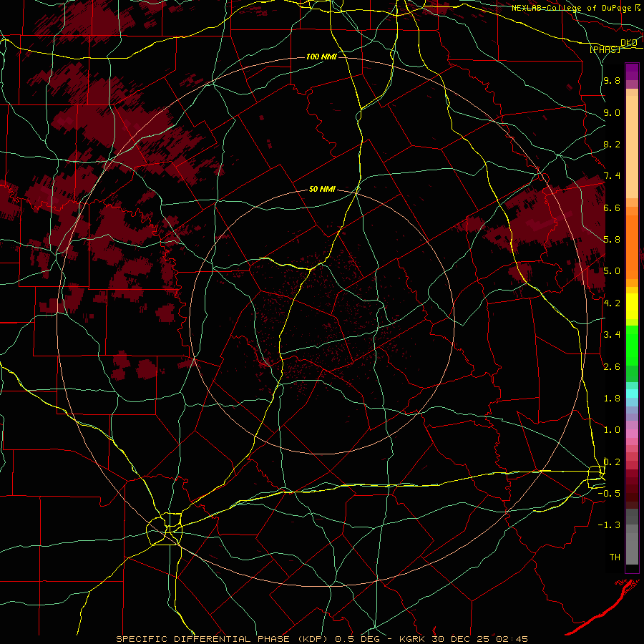644x644 pixels.
Task: Select the 5.0 scale value
Action: pyautogui.click(x=612, y=271)
